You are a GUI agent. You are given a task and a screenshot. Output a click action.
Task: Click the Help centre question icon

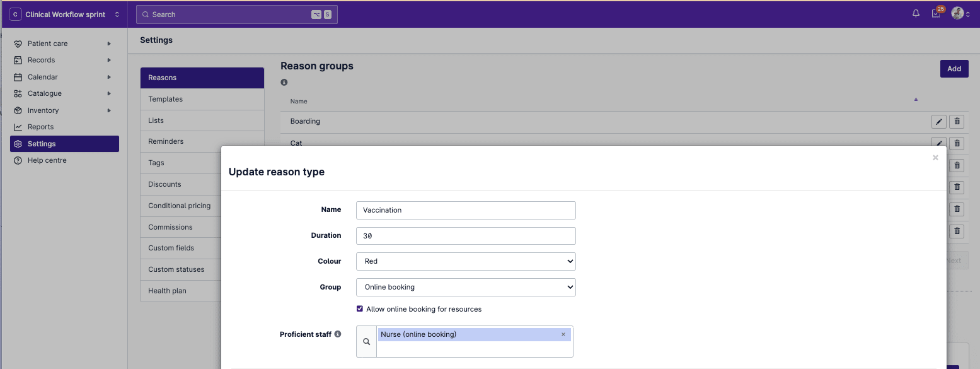coord(18,160)
